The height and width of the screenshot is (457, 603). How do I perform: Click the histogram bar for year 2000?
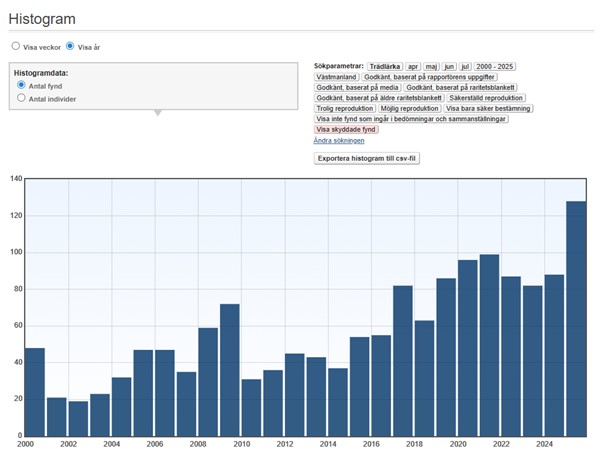pos(35,392)
